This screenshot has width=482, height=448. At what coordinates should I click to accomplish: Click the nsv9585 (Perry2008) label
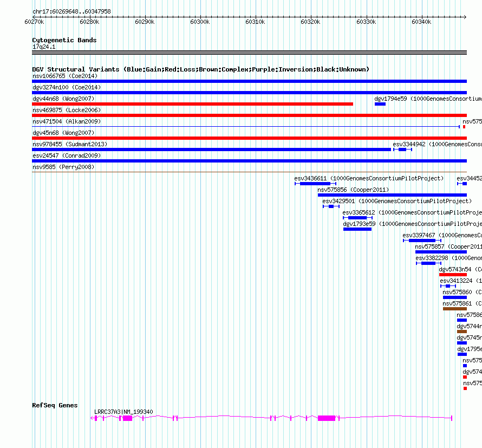pyautogui.click(x=63, y=167)
